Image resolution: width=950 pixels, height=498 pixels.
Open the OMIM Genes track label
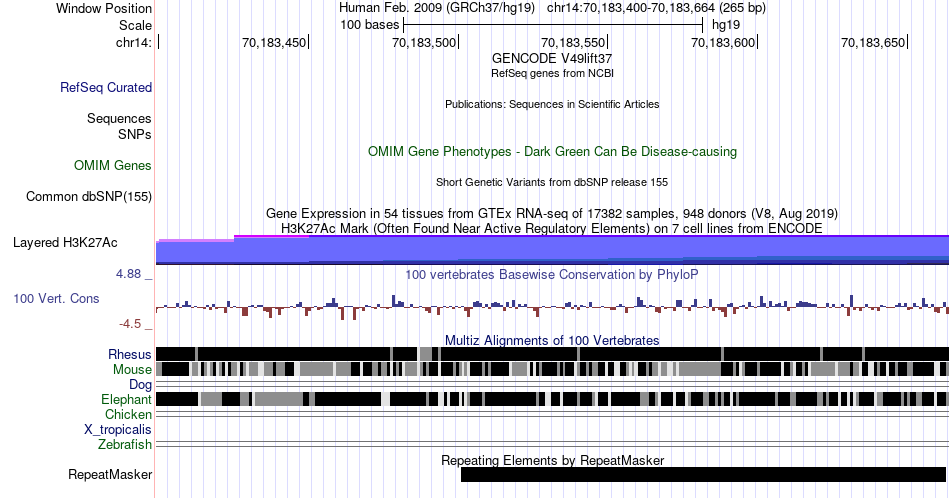point(112,165)
